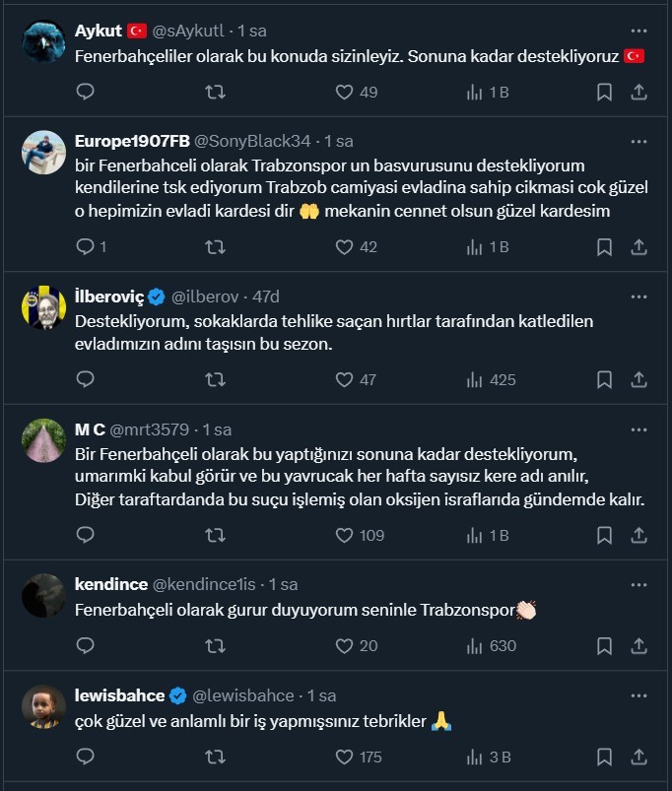This screenshot has width=672, height=791.
Task: Retweet Europe1907FB's post
Action: (x=214, y=246)
